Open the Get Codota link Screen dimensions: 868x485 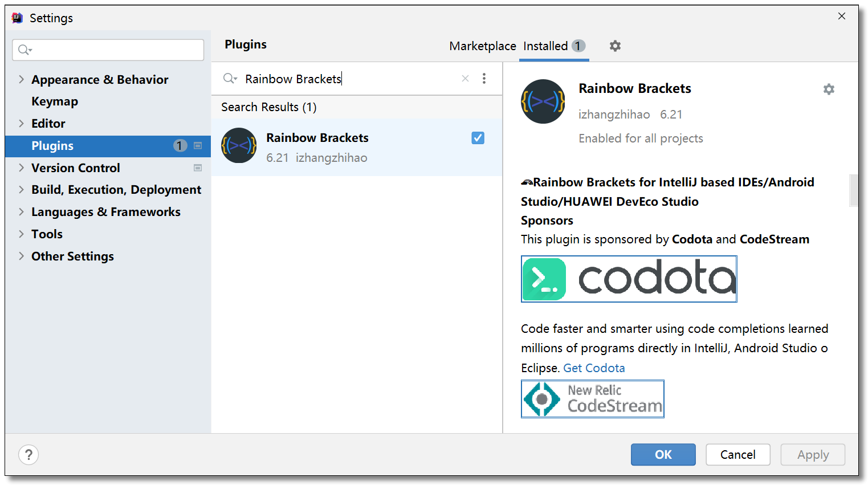(594, 368)
